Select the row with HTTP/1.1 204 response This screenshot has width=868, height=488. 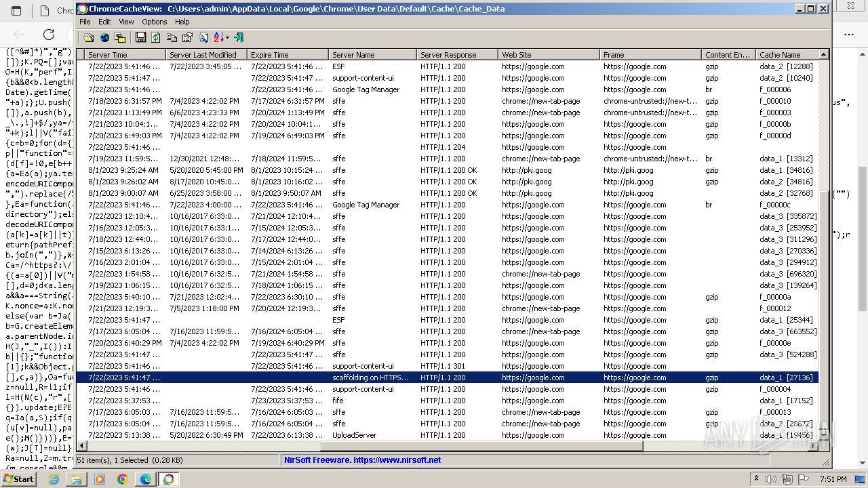[448, 147]
